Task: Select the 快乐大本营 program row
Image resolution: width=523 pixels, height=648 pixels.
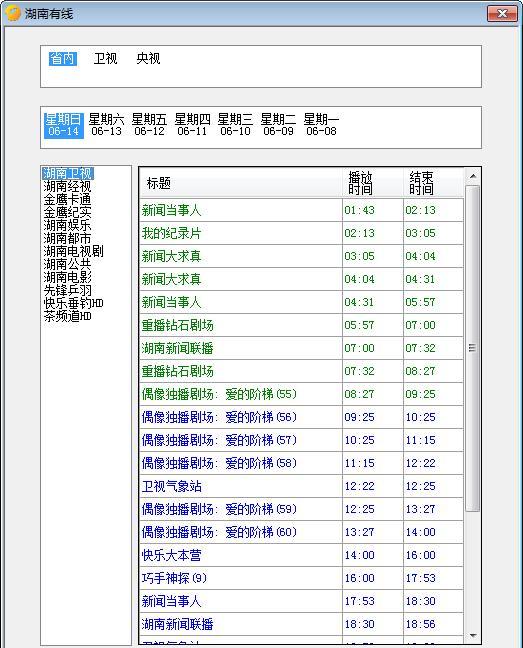Action: (301, 555)
